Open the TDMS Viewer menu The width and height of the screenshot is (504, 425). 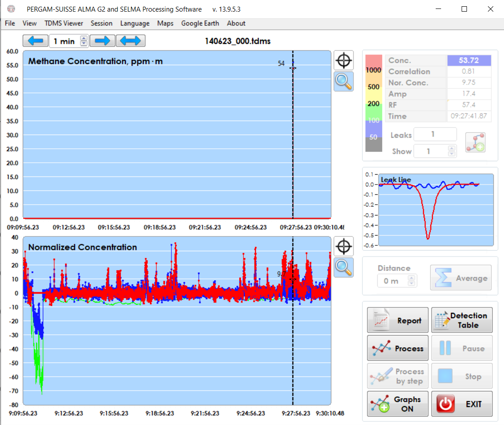point(63,23)
